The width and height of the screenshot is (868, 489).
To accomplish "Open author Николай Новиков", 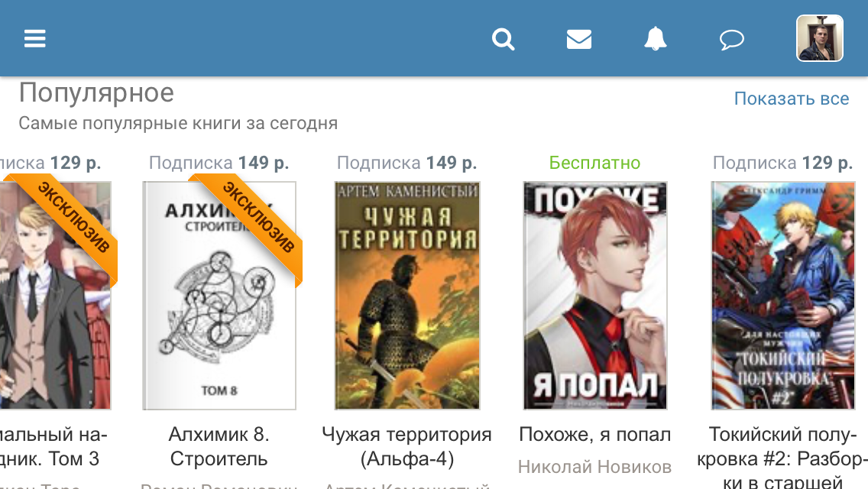I will 595,467.
